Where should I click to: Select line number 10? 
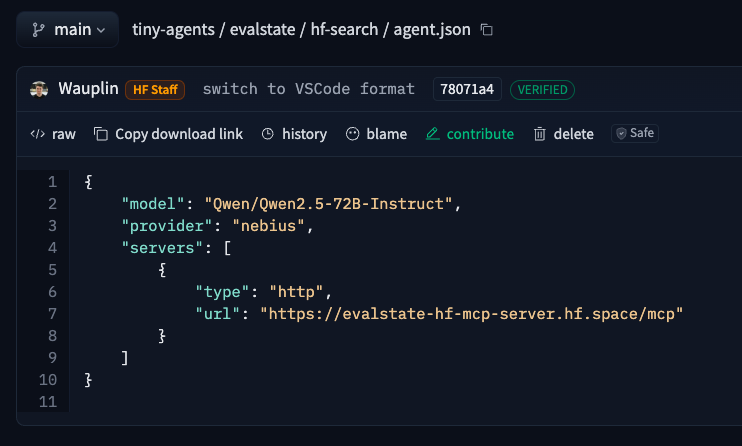[x=48, y=380]
